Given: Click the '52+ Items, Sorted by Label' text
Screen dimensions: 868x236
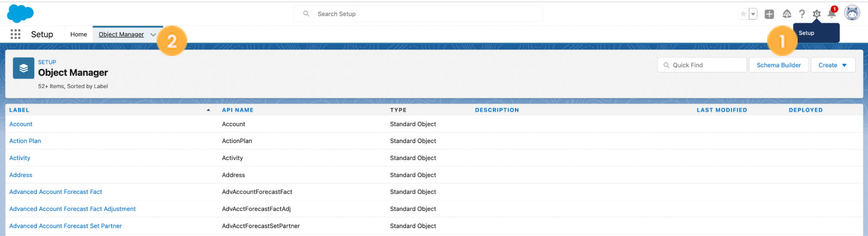Looking at the screenshot, I should click(73, 86).
